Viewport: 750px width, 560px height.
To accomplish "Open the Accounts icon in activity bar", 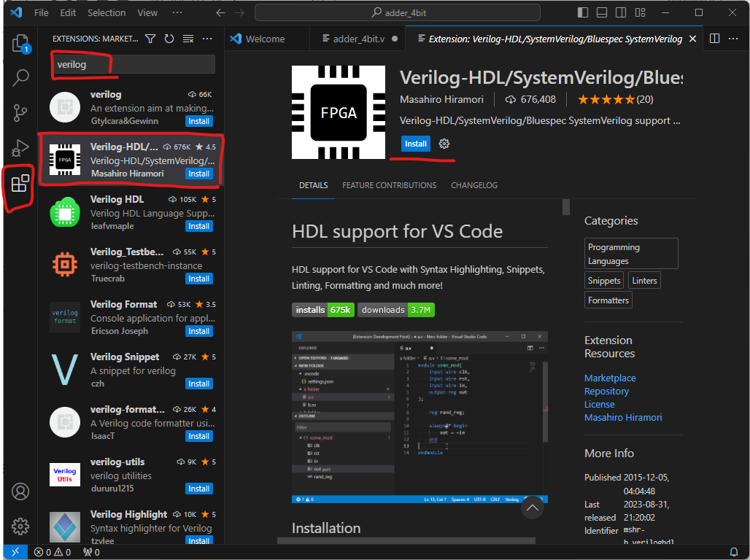I will point(20,491).
